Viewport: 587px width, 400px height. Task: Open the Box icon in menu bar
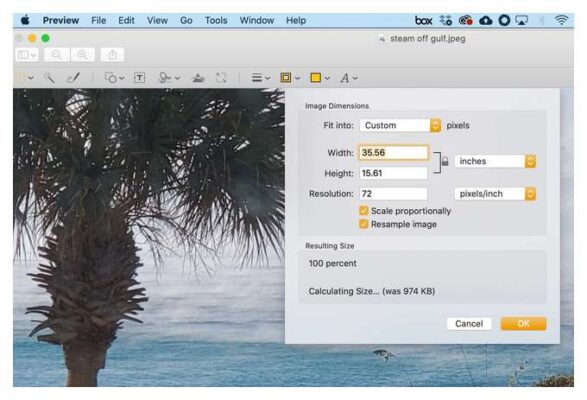click(x=423, y=20)
